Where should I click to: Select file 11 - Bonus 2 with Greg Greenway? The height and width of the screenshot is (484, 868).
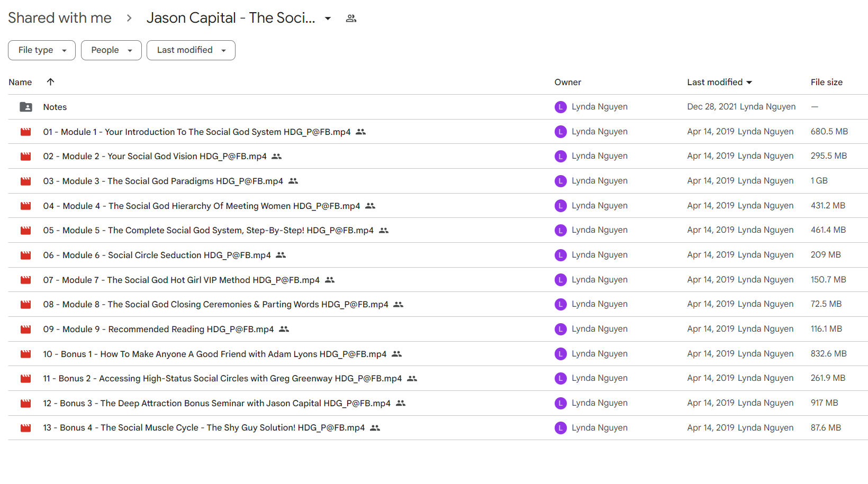click(x=223, y=379)
